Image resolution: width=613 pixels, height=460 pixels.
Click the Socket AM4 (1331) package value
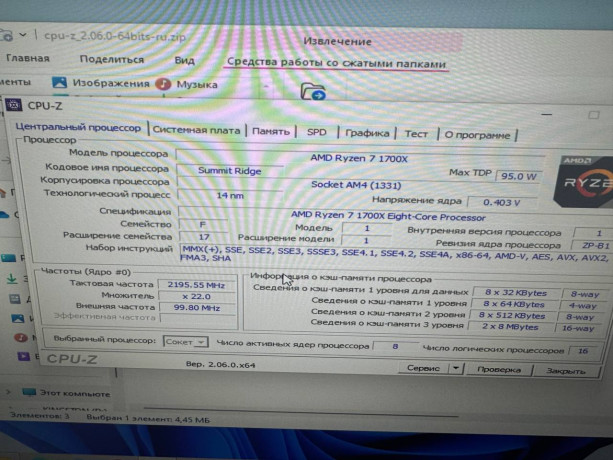click(x=357, y=185)
